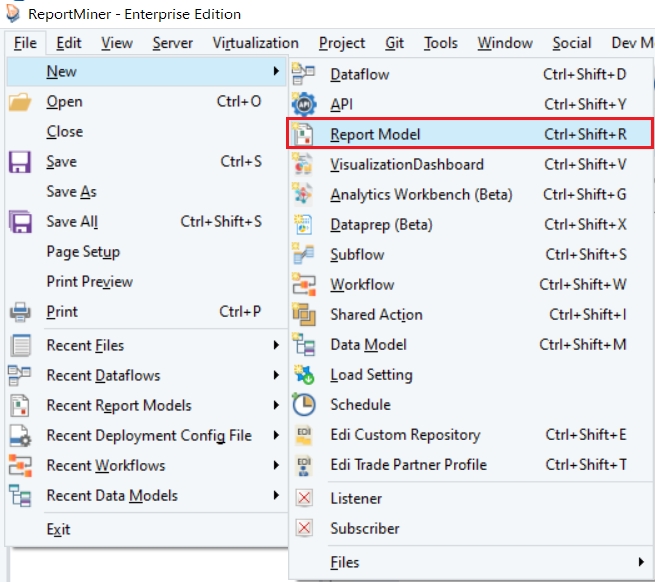Click the Print printer icon
The width and height of the screenshot is (655, 582).
[20, 312]
